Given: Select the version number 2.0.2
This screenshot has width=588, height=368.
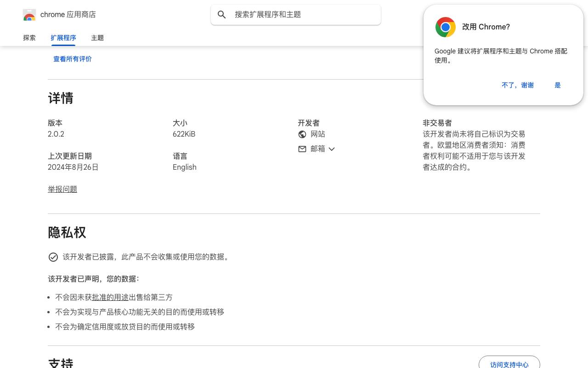Looking at the screenshot, I should tap(56, 134).
